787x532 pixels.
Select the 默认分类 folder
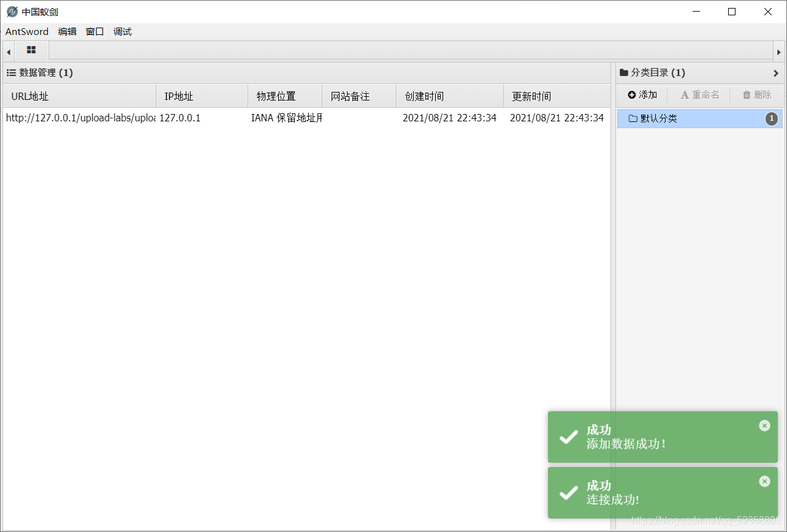pyautogui.click(x=659, y=119)
